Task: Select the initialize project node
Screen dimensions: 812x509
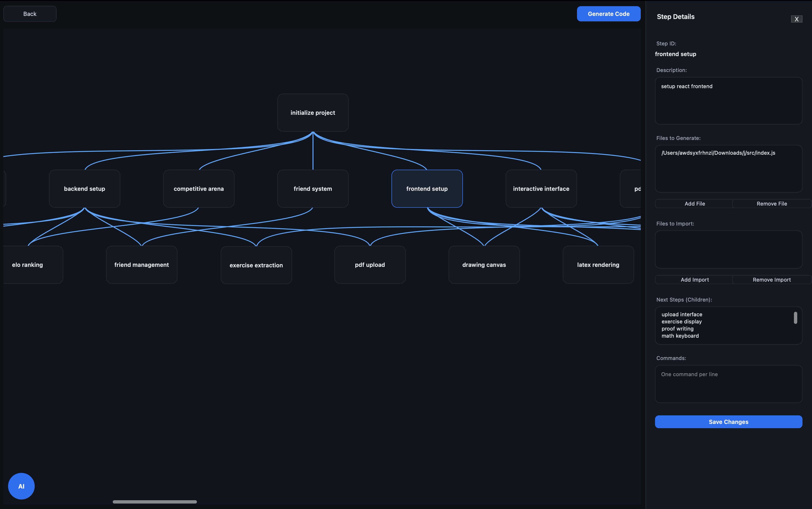Action: point(312,113)
